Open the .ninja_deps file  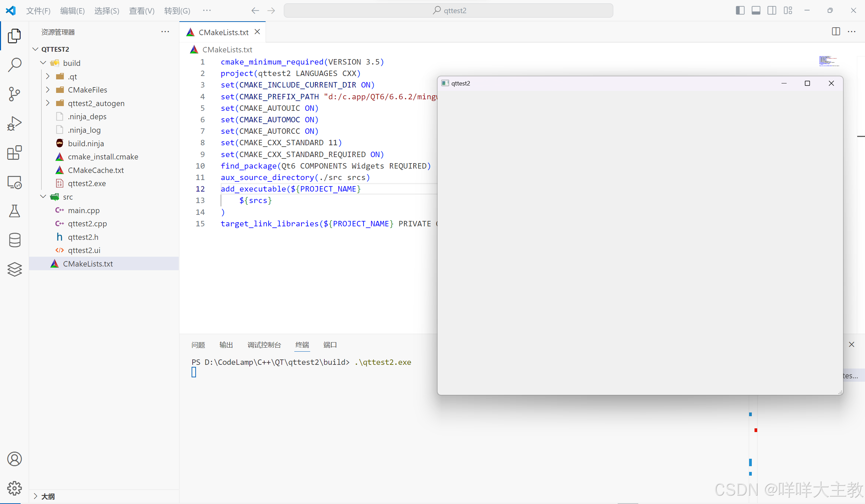87,116
